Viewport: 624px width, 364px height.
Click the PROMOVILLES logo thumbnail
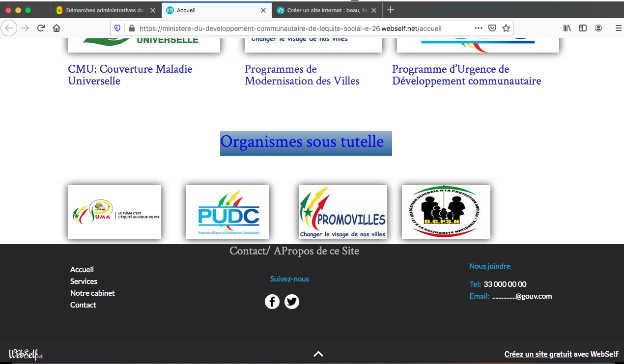(x=343, y=212)
